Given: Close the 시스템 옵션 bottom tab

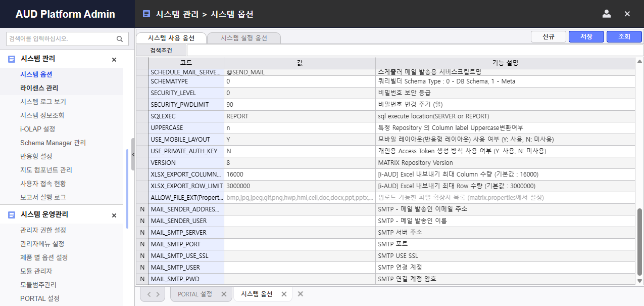Looking at the screenshot, I should 284,294.
